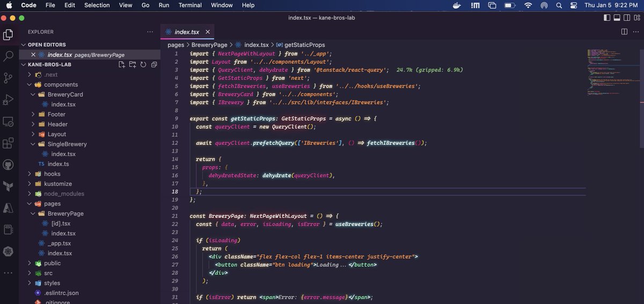Open the Selection menu
The height and width of the screenshot is (304, 644).
pos(97,5)
